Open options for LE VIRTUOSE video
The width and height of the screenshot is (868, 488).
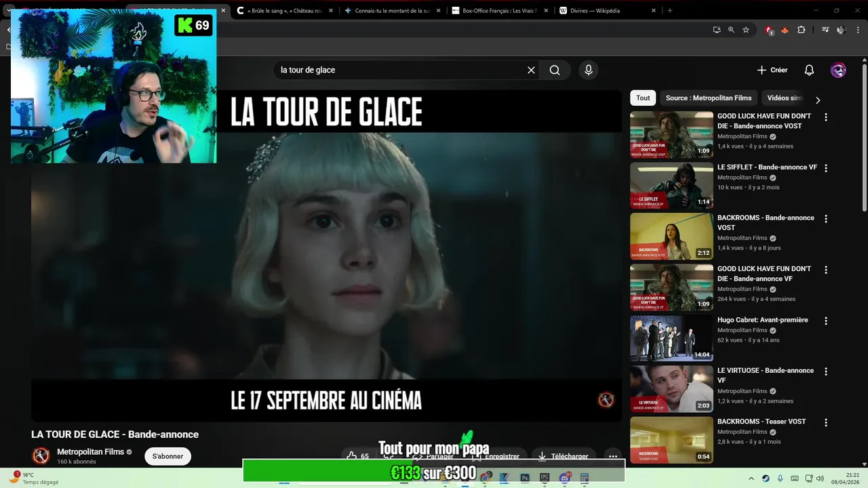click(x=825, y=371)
